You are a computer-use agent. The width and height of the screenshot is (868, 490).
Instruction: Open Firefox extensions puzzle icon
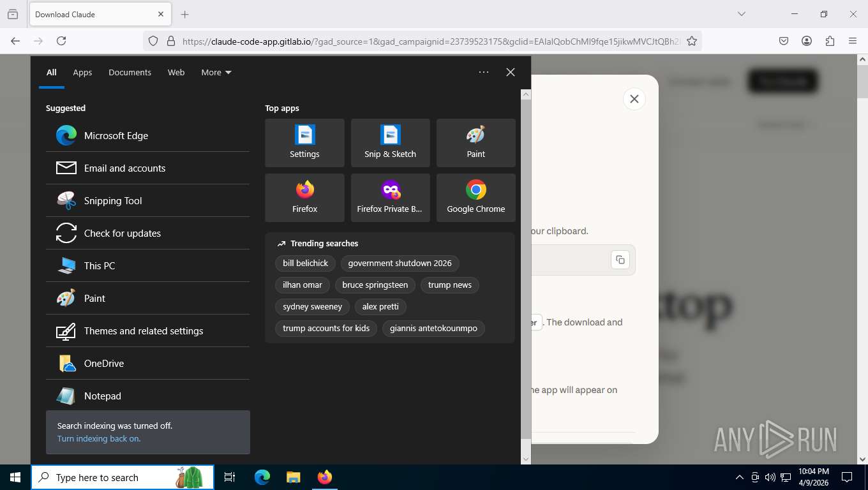830,41
